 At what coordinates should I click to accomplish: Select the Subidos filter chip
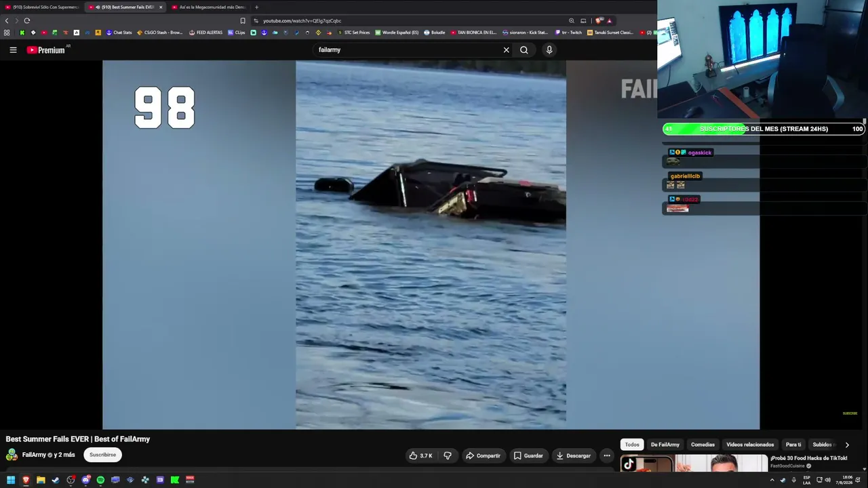823,445
